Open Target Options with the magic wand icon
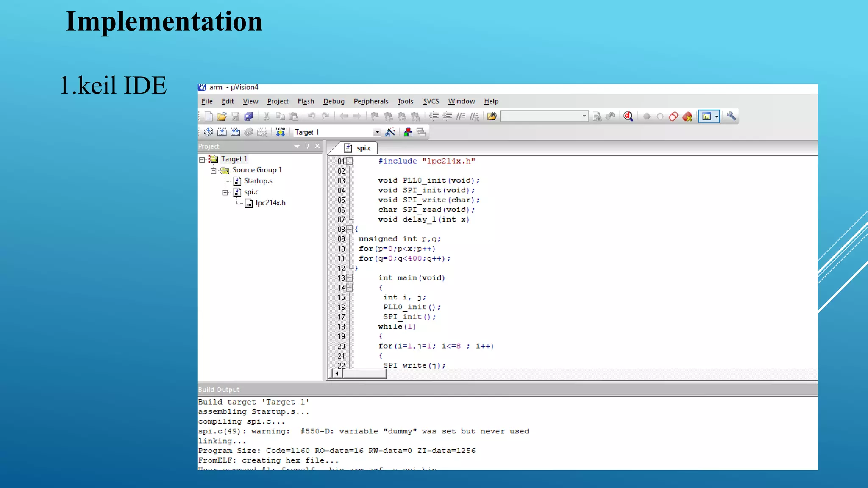 (x=390, y=132)
